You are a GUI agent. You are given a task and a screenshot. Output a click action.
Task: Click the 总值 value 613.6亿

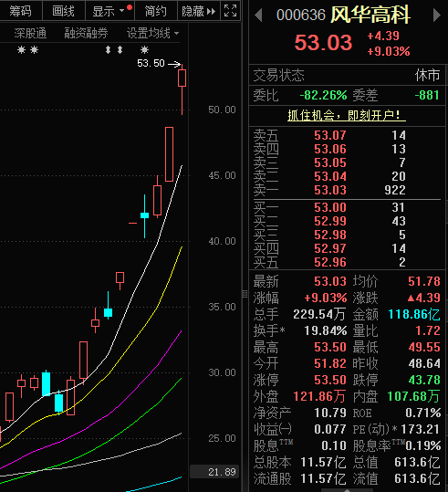(417, 462)
